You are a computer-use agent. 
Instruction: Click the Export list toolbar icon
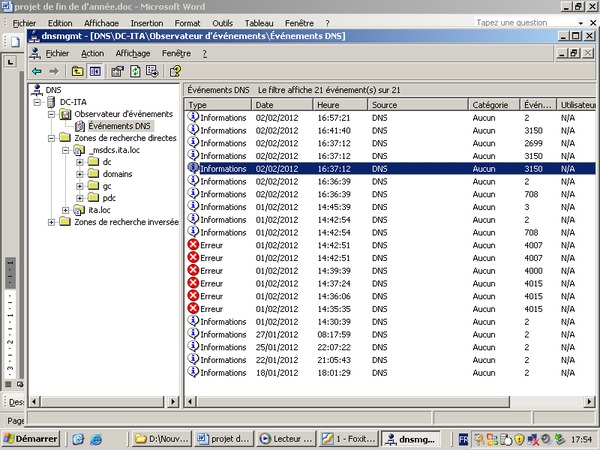click(152, 71)
